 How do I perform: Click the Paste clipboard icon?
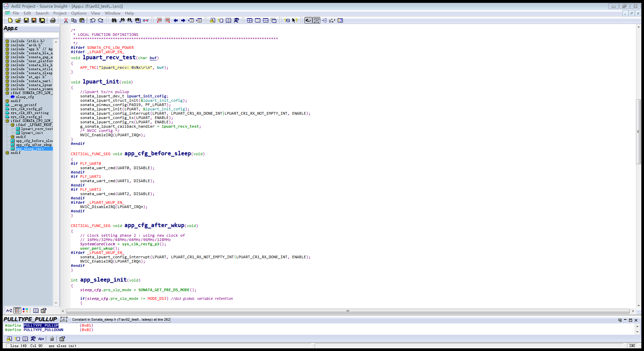pyautogui.click(x=82, y=20)
